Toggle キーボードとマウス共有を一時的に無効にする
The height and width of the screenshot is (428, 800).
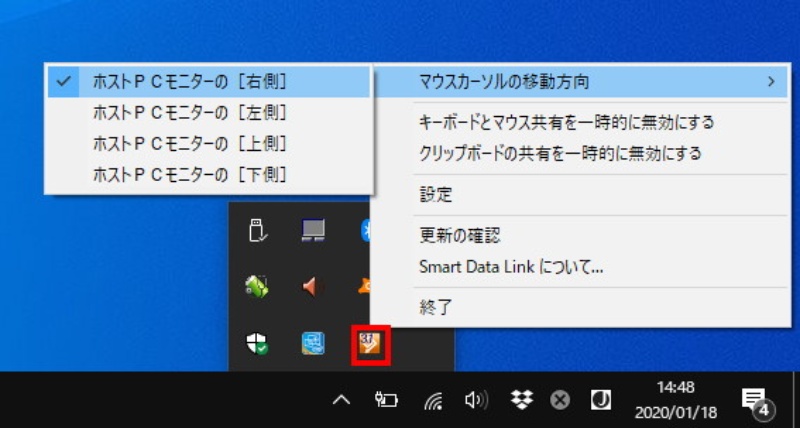[x=581, y=122]
